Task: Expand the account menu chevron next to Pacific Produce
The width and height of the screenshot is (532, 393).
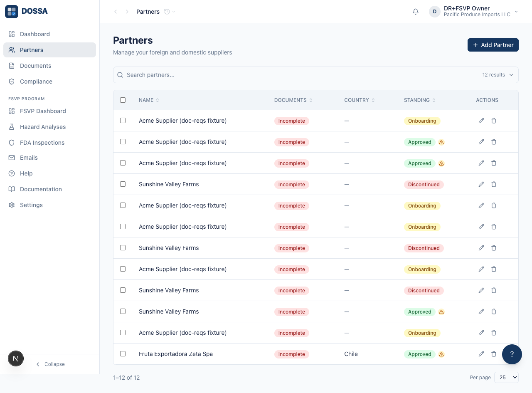Action: 516,12
